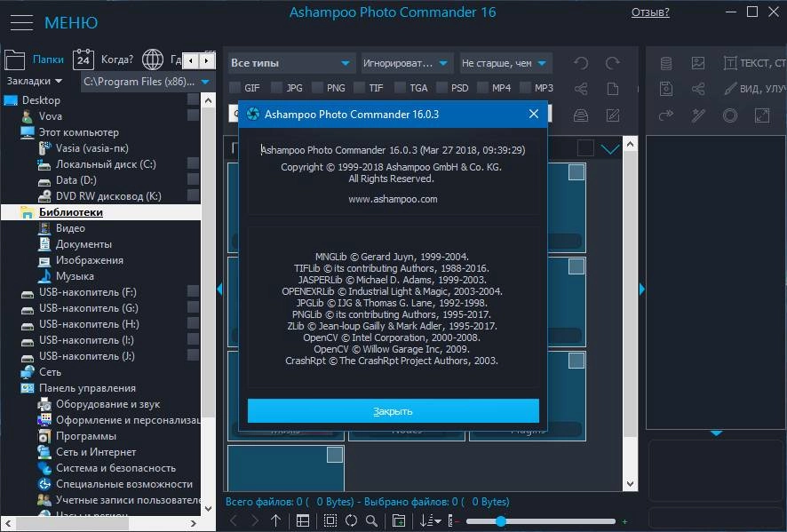Open Панель управления tree item
Viewport: 787px width, 532px height.
point(87,388)
